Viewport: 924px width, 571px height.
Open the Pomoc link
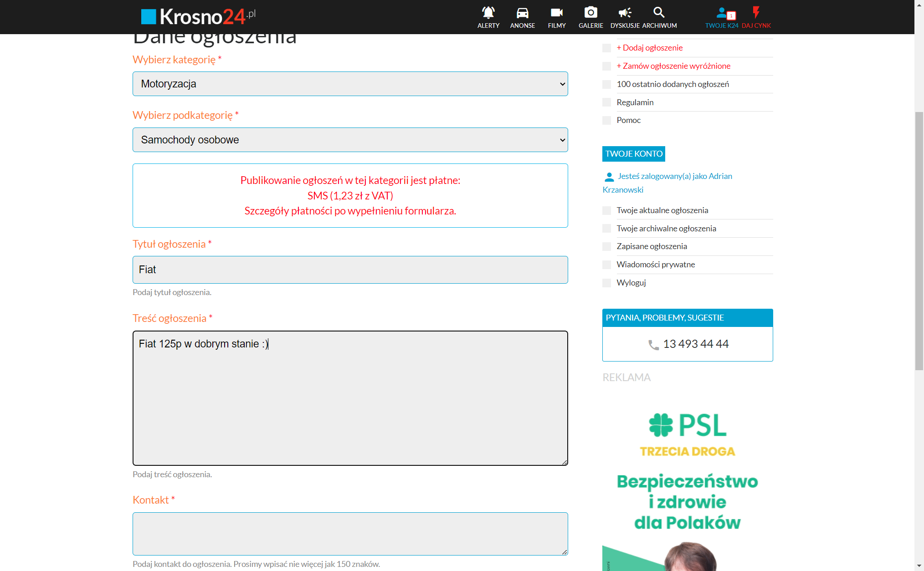[628, 120]
